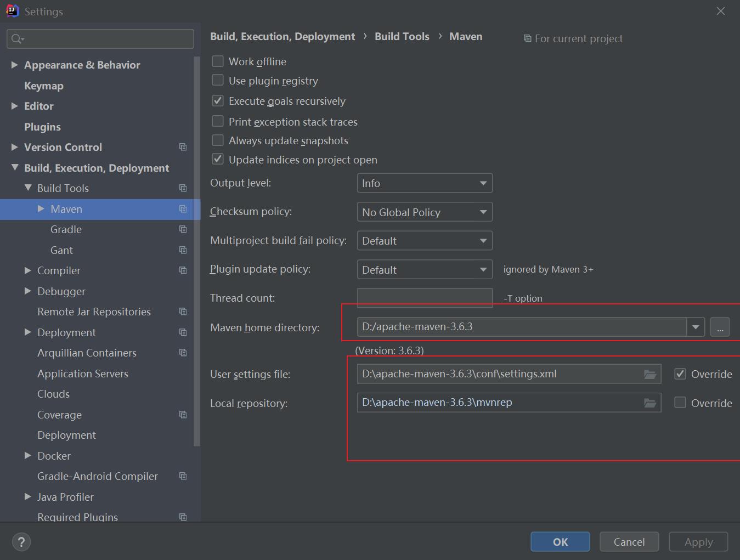Open Application Servers settings
Image resolution: width=740 pixels, height=560 pixels.
(x=83, y=374)
